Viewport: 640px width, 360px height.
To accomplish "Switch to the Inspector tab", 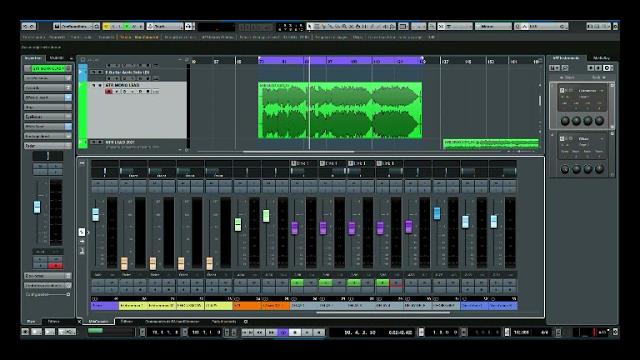I will (x=33, y=58).
